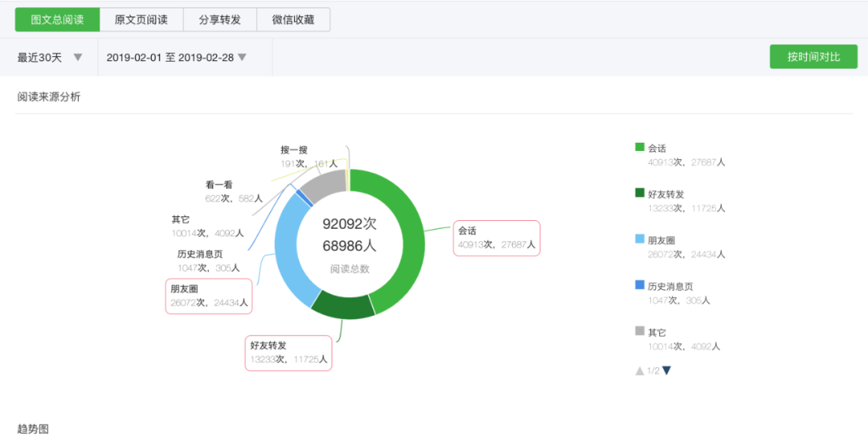Toggle the 其它 gray legend icon
The width and height of the screenshot is (868, 445).
640,331
